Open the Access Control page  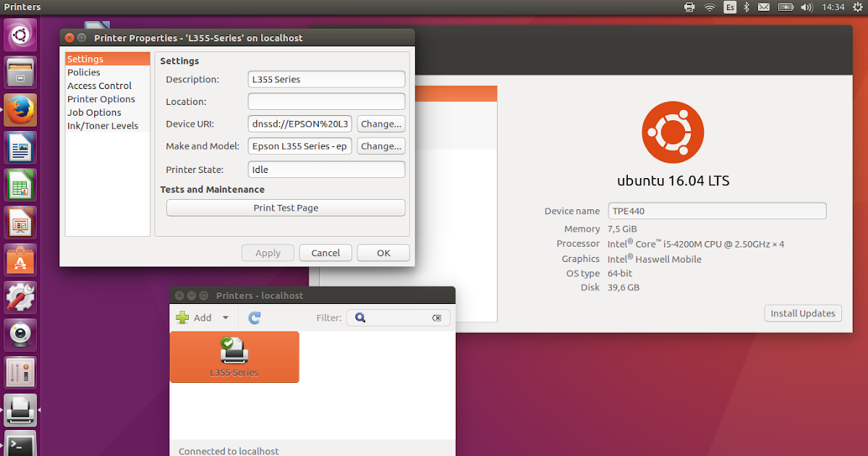click(x=108, y=85)
